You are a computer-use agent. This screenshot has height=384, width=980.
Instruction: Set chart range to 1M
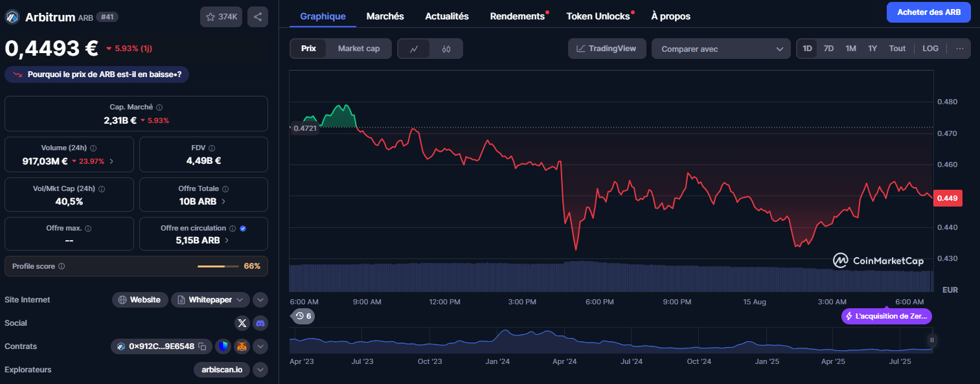[850, 49]
